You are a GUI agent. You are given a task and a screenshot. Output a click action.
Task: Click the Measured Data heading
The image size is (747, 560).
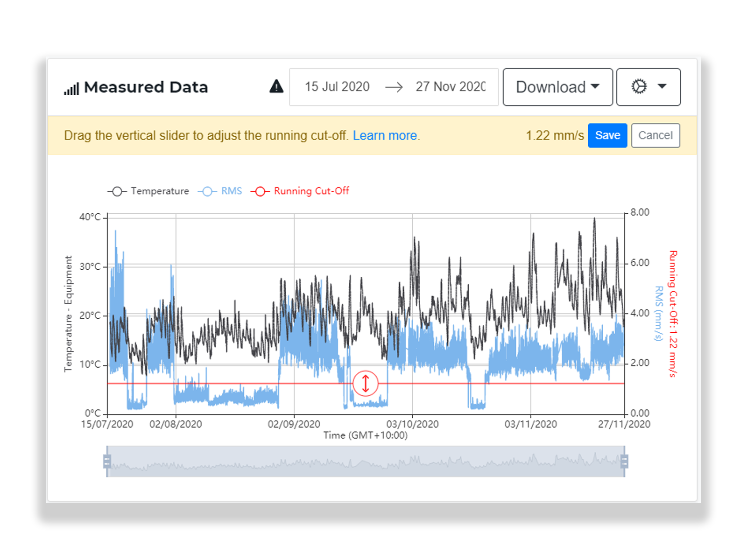click(x=146, y=87)
